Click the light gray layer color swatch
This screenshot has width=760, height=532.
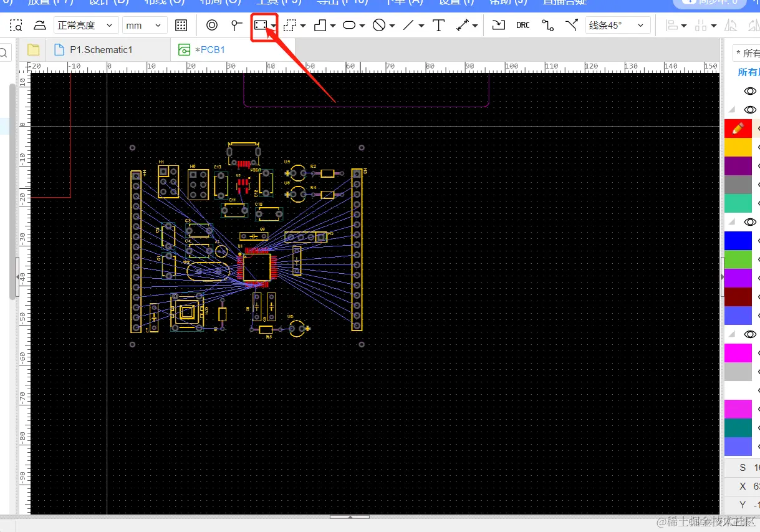(738, 372)
